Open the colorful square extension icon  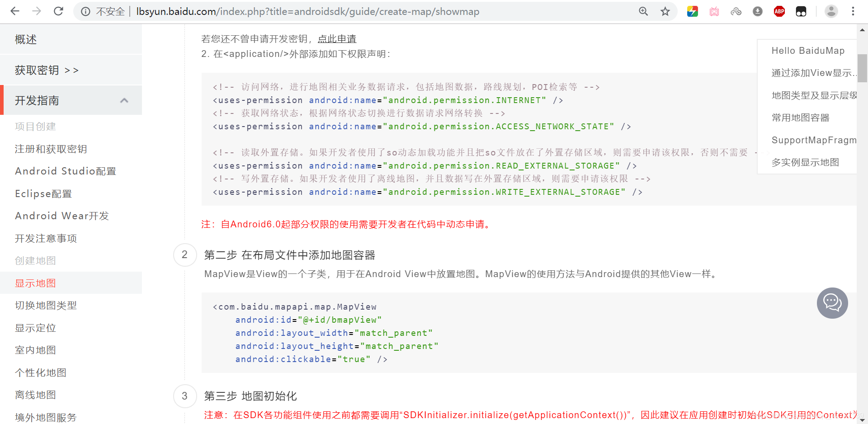[x=692, y=11]
